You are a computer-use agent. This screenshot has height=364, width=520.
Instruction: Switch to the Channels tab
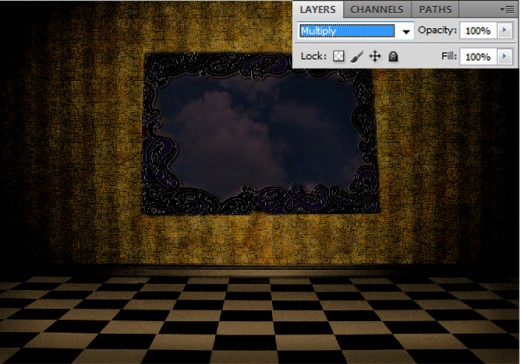coord(377,10)
